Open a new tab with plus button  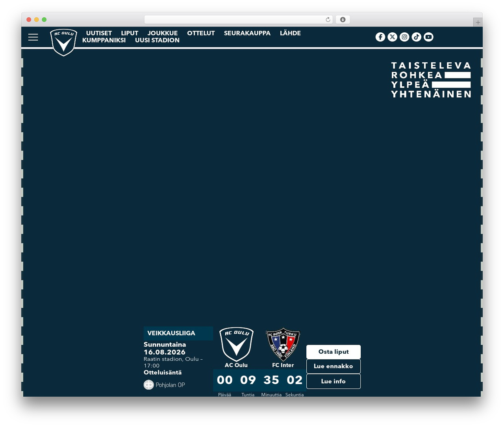click(478, 22)
